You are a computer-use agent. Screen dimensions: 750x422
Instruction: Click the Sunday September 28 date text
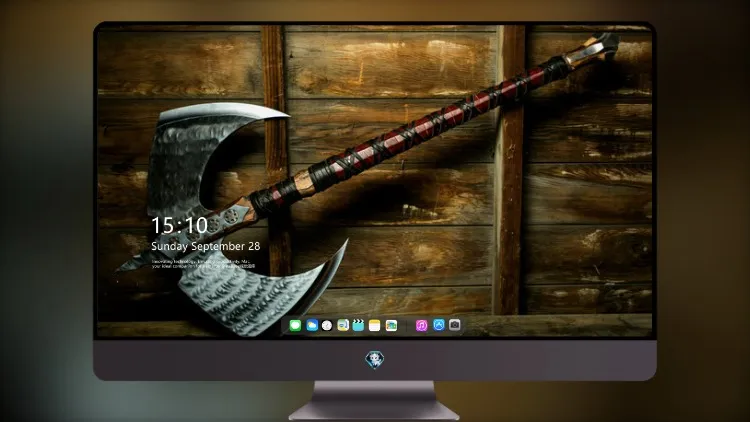click(206, 246)
